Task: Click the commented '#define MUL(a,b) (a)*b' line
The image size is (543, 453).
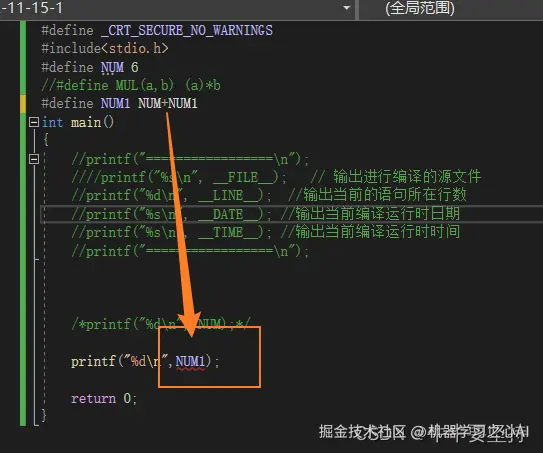Action: 131,85
